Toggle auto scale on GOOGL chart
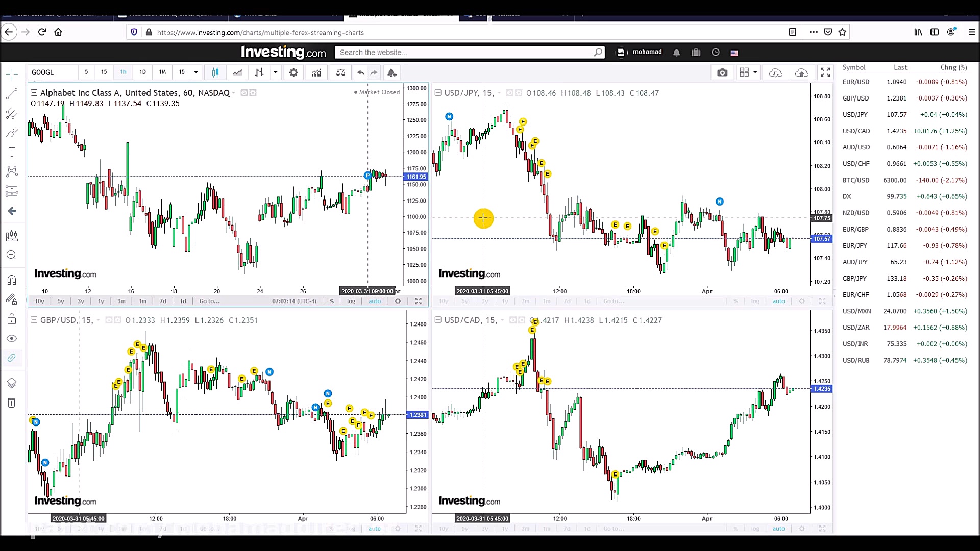 (375, 301)
